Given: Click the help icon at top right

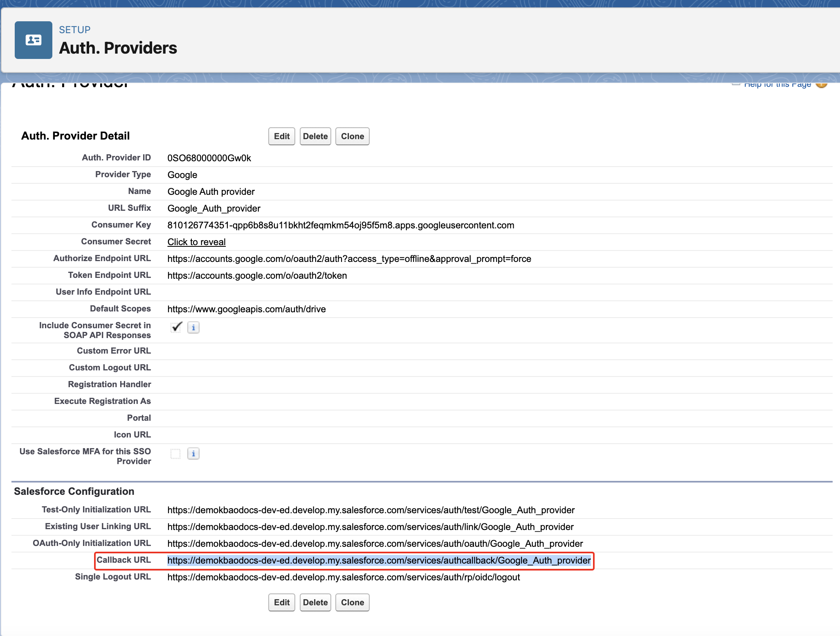Looking at the screenshot, I should click(821, 84).
